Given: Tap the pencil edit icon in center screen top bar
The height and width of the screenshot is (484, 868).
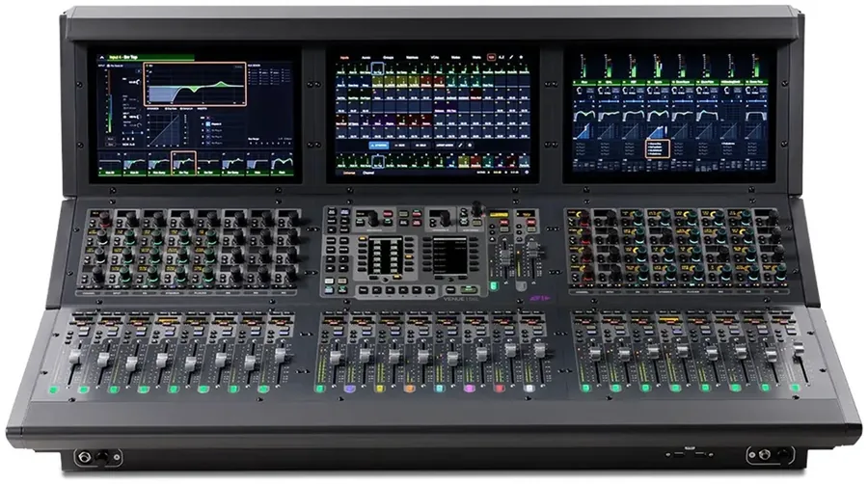Looking at the screenshot, I should tap(511, 57).
